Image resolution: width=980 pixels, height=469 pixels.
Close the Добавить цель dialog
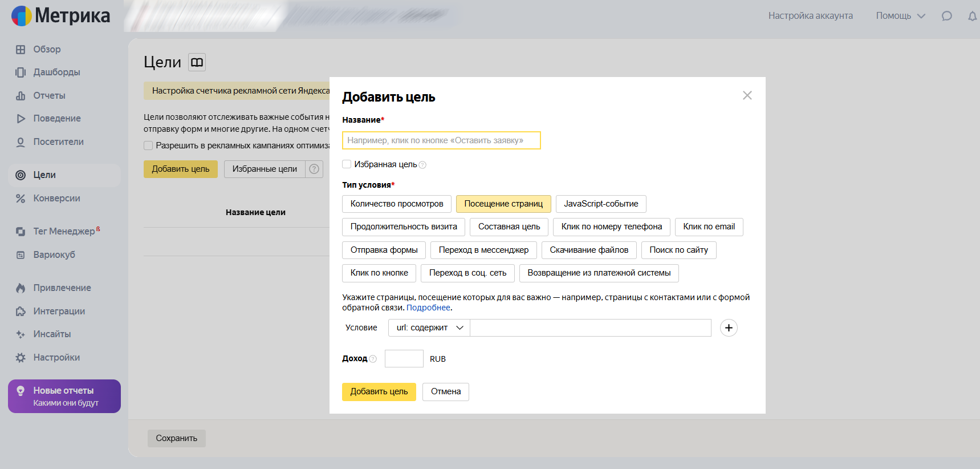click(x=747, y=95)
